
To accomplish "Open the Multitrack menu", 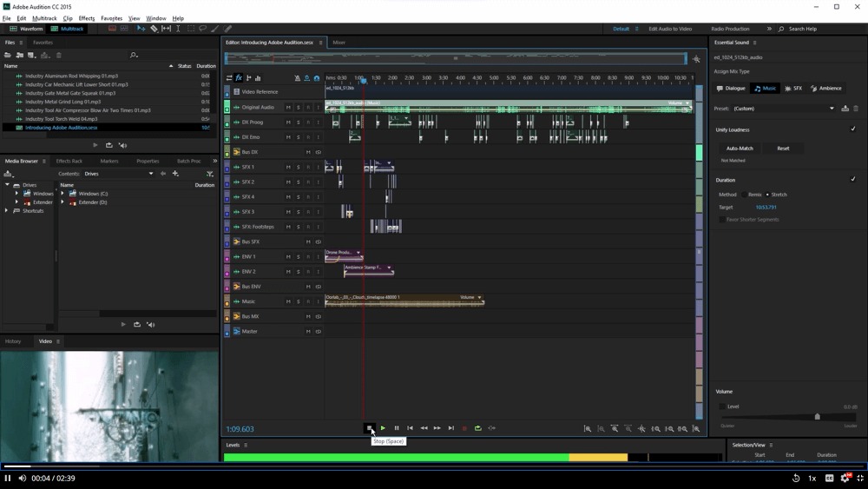I will coord(44,18).
